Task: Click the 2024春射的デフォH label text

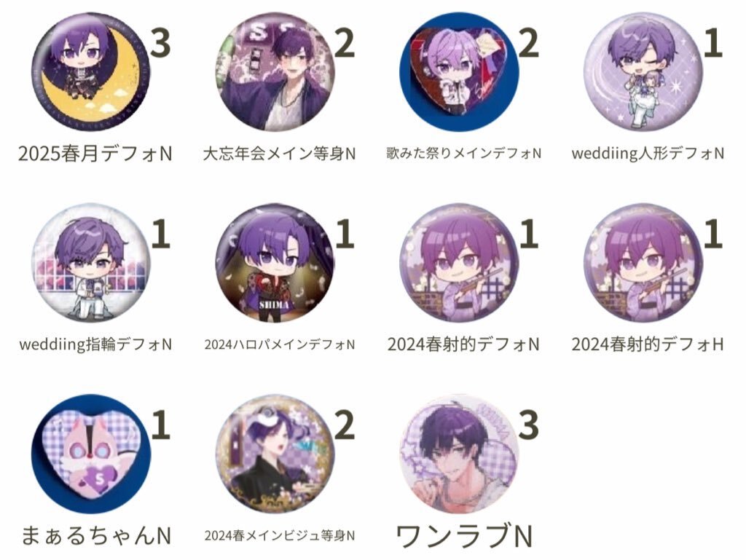Action: pos(648,344)
